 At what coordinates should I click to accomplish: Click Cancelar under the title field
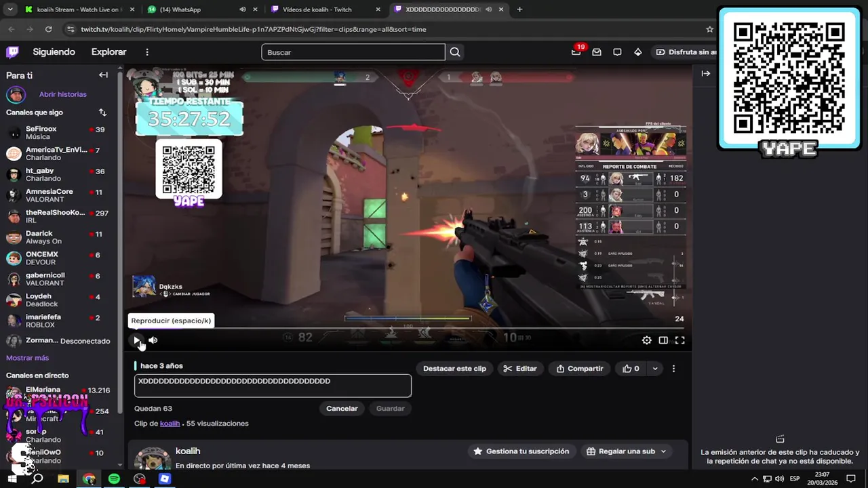pyautogui.click(x=342, y=409)
